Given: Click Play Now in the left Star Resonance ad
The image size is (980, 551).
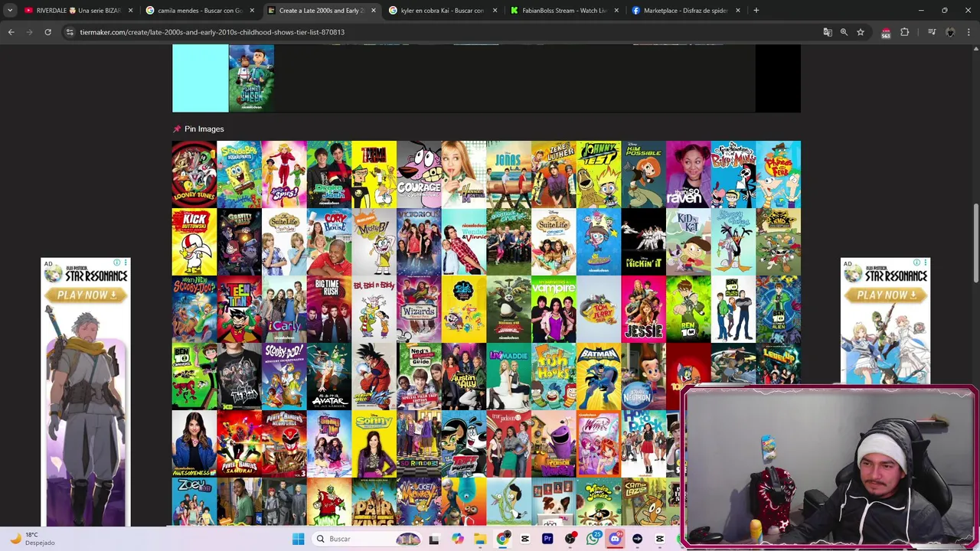Looking at the screenshot, I should click(x=86, y=295).
